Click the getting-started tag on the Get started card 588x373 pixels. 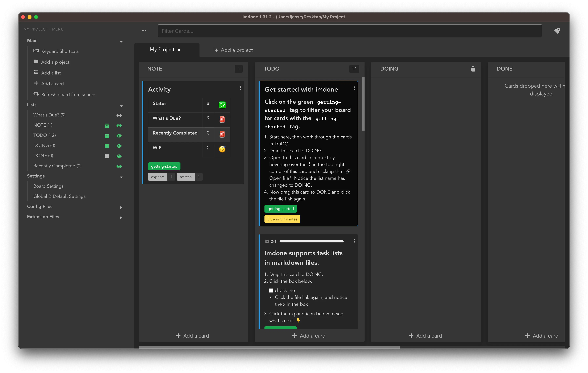tap(281, 209)
